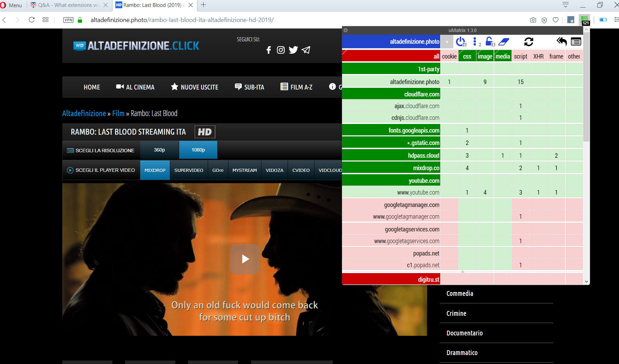
Task: Go to the HOME menu item
Action: (92, 87)
